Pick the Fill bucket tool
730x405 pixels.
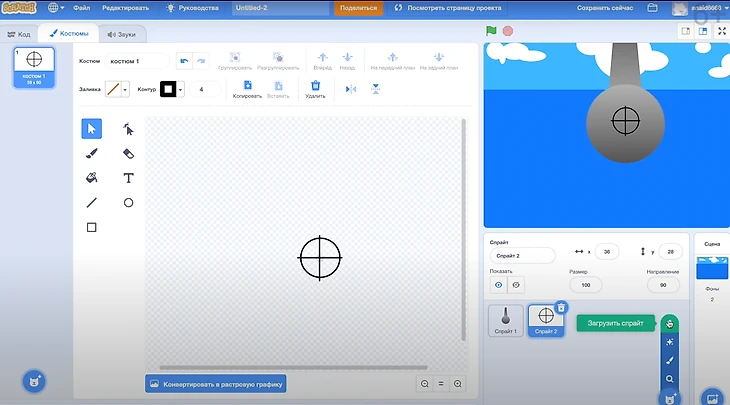pyautogui.click(x=92, y=178)
